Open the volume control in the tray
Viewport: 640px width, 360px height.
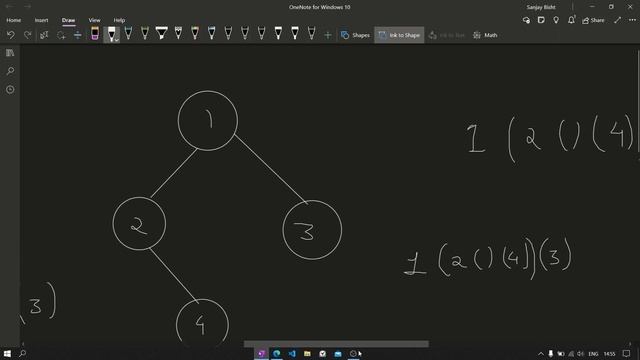[x=580, y=354]
